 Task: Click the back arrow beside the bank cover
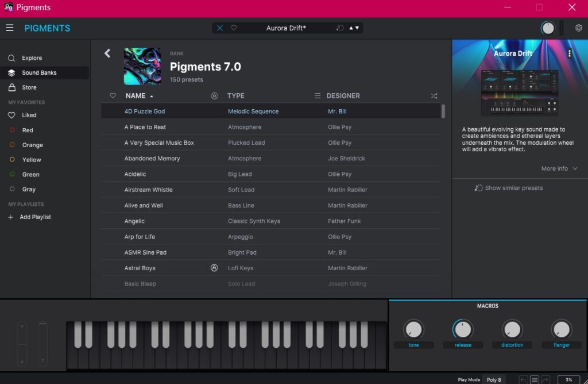(107, 53)
